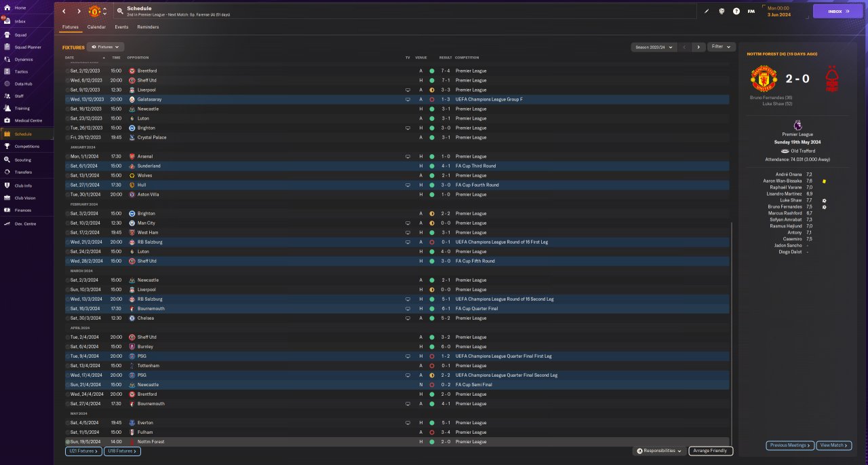Click the Previous Meetings button

coord(790,445)
